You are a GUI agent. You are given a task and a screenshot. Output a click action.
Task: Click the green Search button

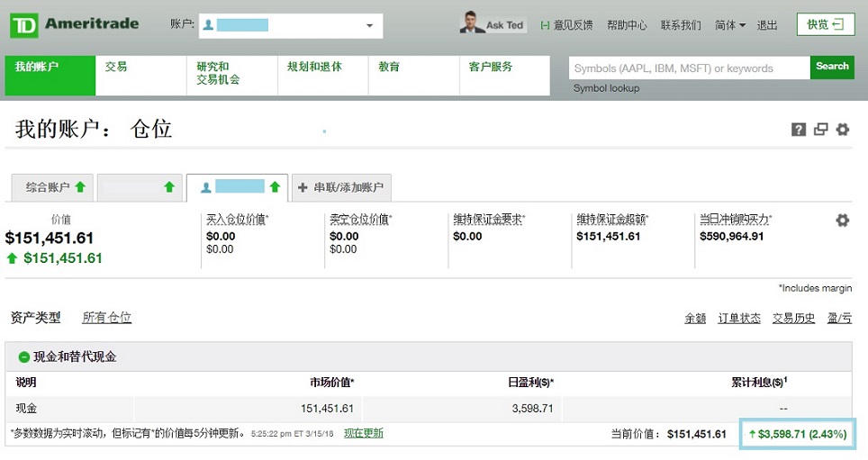pyautogui.click(x=832, y=67)
